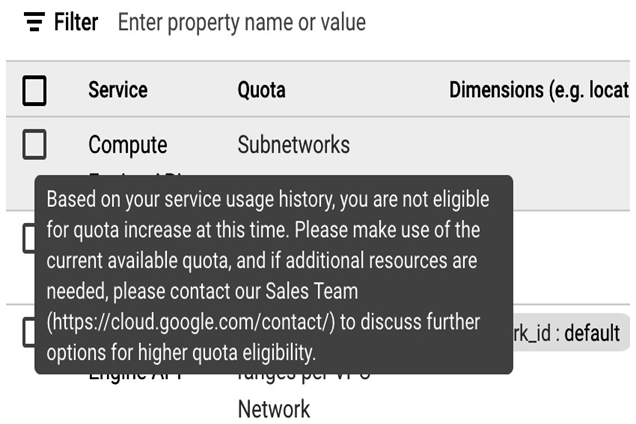This screenshot has height=424, width=636.
Task: Click the cloud.google.com/contact URL in tooltip
Action: (x=191, y=322)
